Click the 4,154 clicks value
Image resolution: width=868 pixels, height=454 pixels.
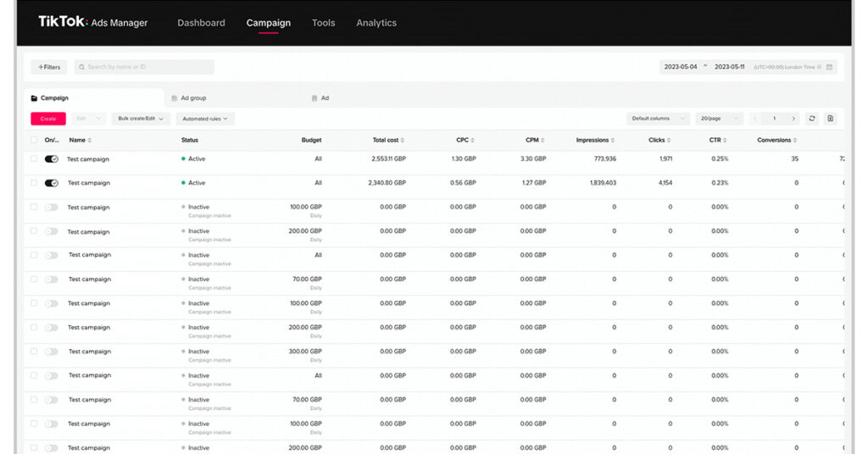point(665,182)
